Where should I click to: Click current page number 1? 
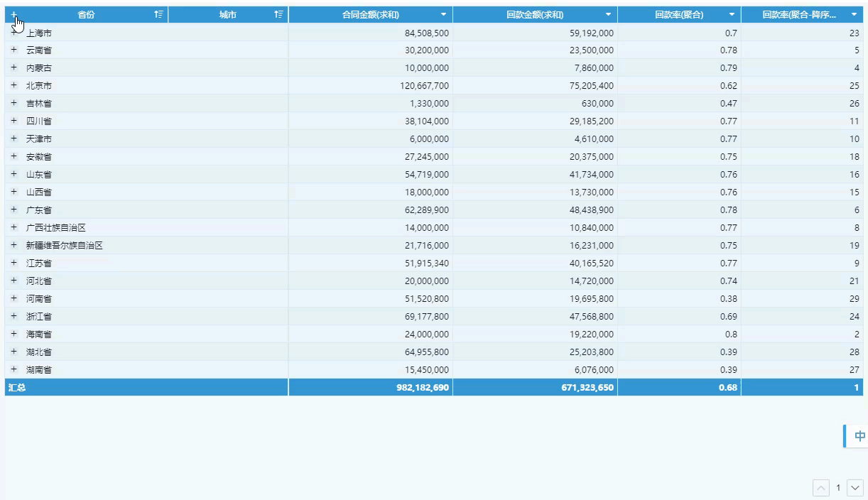(x=838, y=488)
